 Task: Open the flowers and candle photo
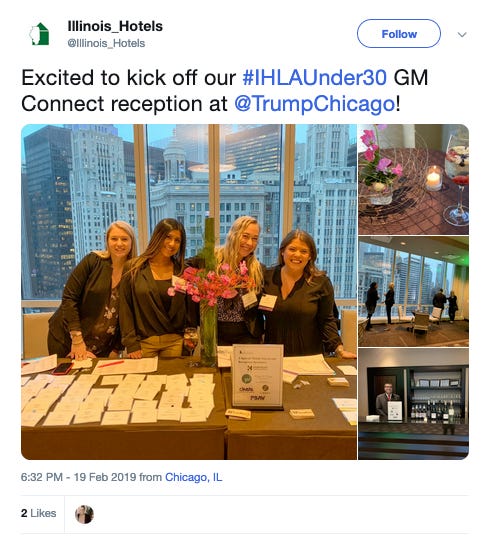[x=413, y=179]
